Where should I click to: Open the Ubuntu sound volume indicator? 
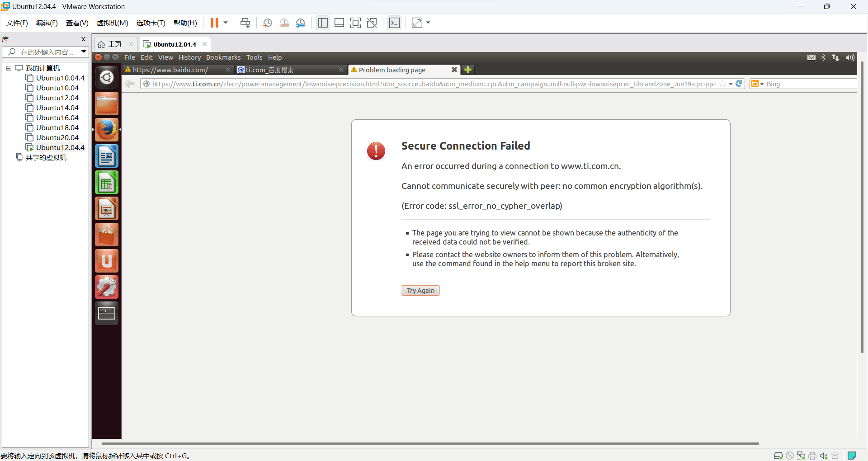(x=850, y=57)
